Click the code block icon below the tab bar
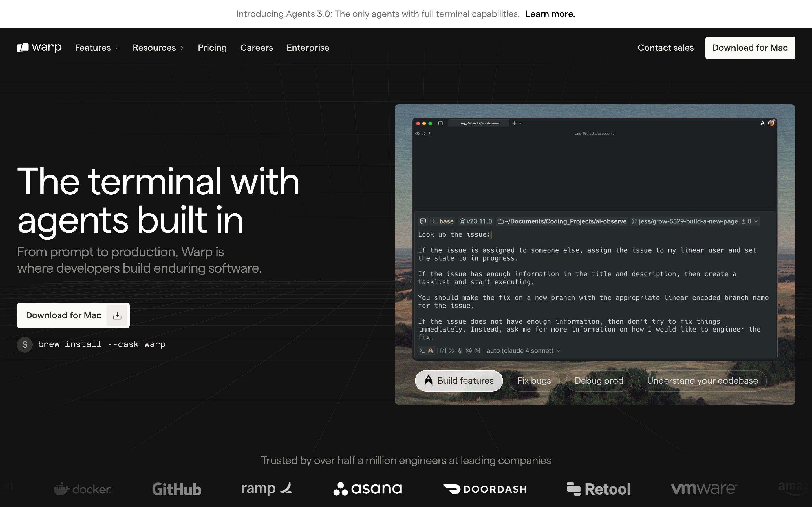Screen dimensions: 812x507 coord(418,134)
